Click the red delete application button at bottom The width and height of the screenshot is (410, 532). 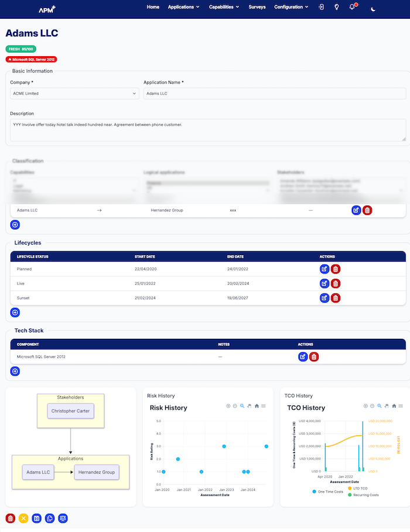pyautogui.click(x=11, y=519)
